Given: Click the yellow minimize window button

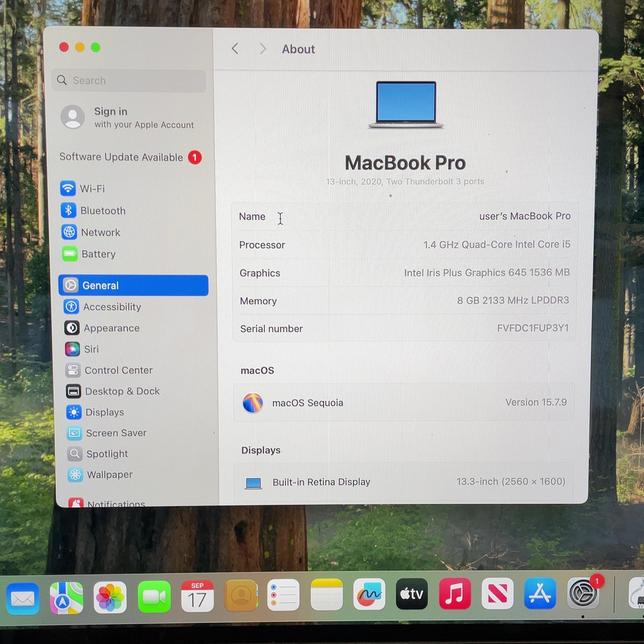Looking at the screenshot, I should [x=79, y=47].
